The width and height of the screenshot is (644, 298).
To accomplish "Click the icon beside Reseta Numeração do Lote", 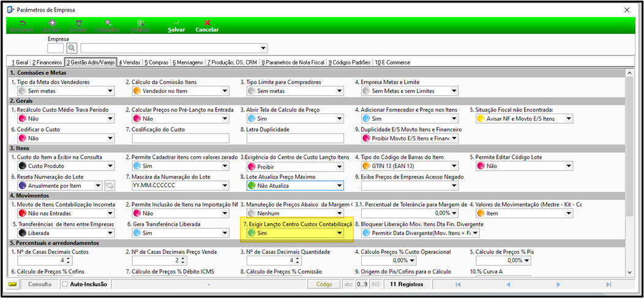I will [109, 186].
